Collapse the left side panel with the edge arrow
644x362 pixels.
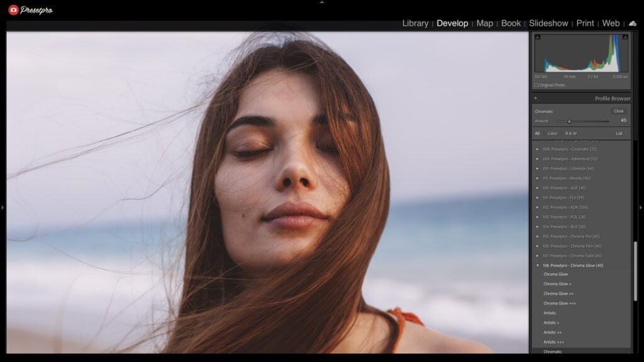(3, 207)
